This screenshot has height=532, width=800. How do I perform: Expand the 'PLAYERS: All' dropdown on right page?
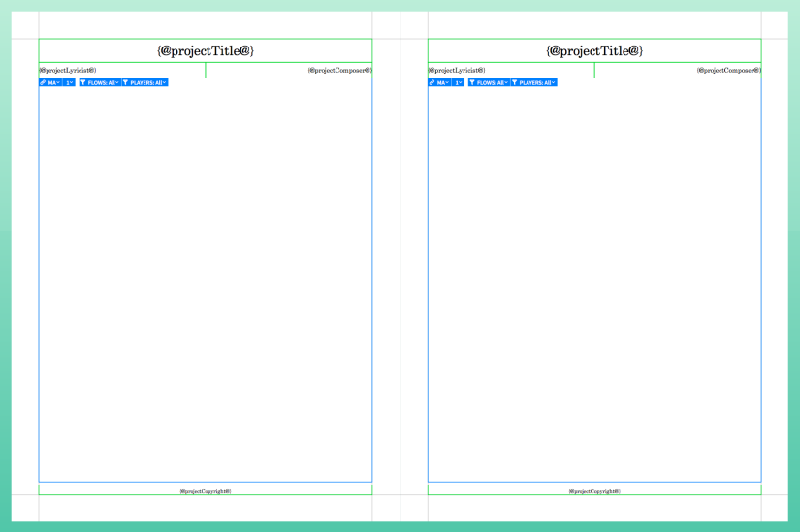click(537, 83)
